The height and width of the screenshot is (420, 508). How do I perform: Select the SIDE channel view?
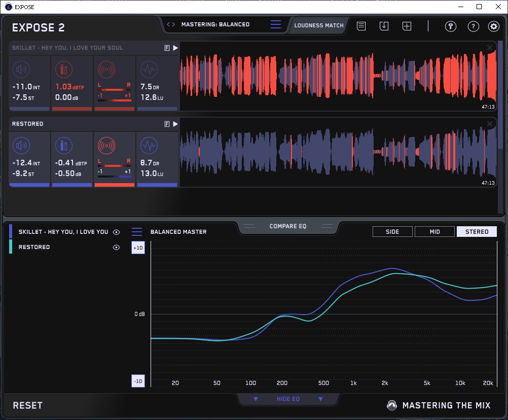pyautogui.click(x=392, y=232)
